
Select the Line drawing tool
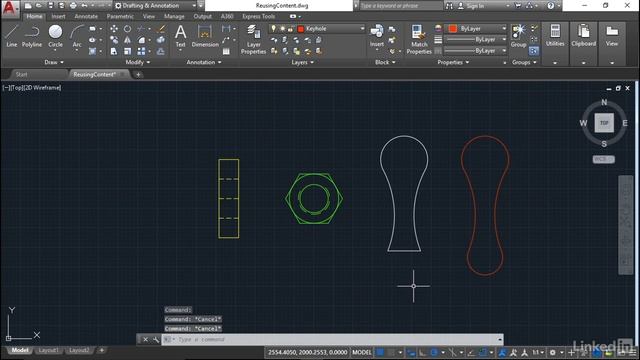pyautogui.click(x=11, y=36)
